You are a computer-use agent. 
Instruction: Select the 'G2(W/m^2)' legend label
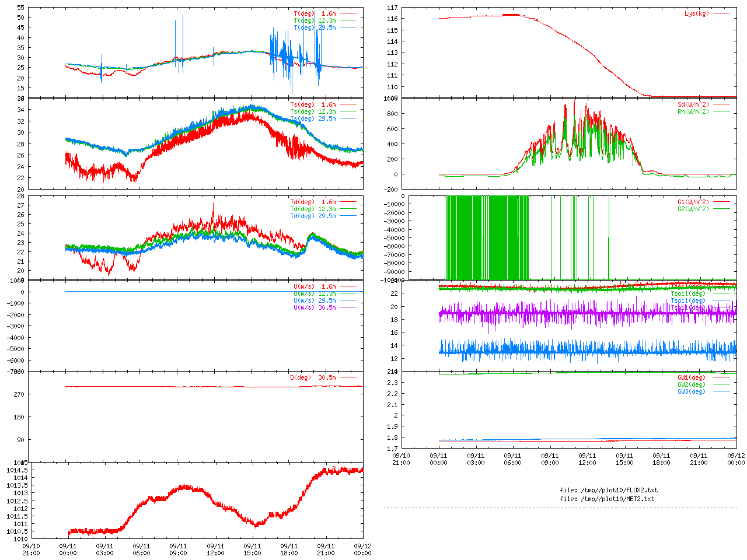[x=693, y=209]
